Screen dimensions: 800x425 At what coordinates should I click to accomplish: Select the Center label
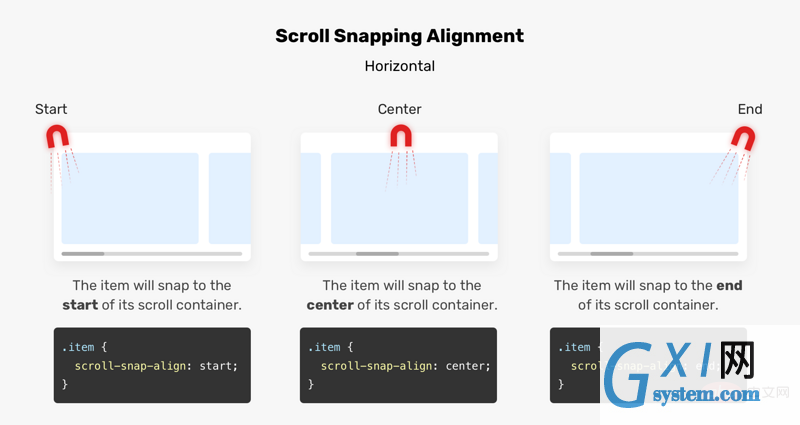click(x=399, y=109)
